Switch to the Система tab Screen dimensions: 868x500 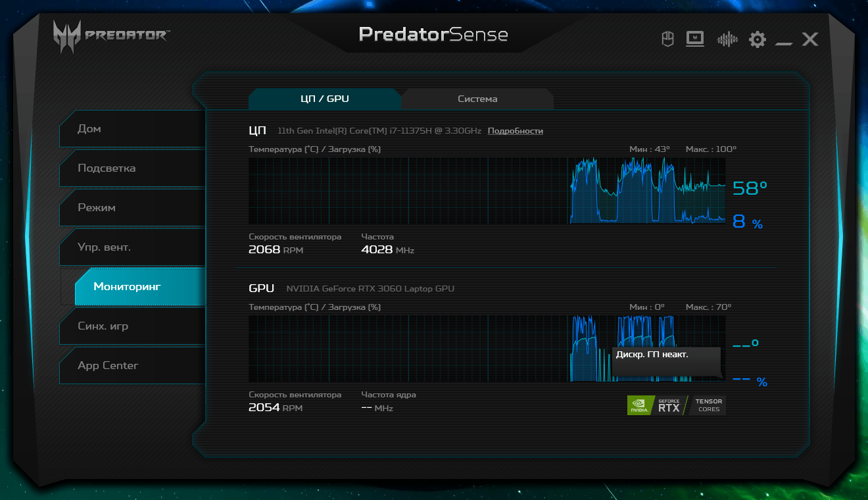[477, 99]
